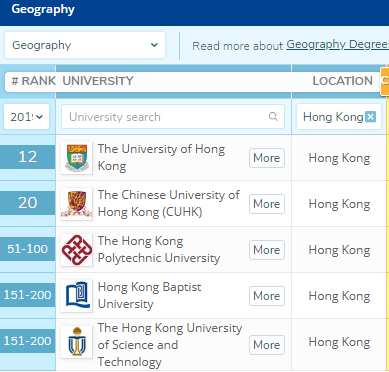The height and width of the screenshot is (372, 389).
Task: Click the orange column tab beside LOCATION
Action: [x=385, y=81]
